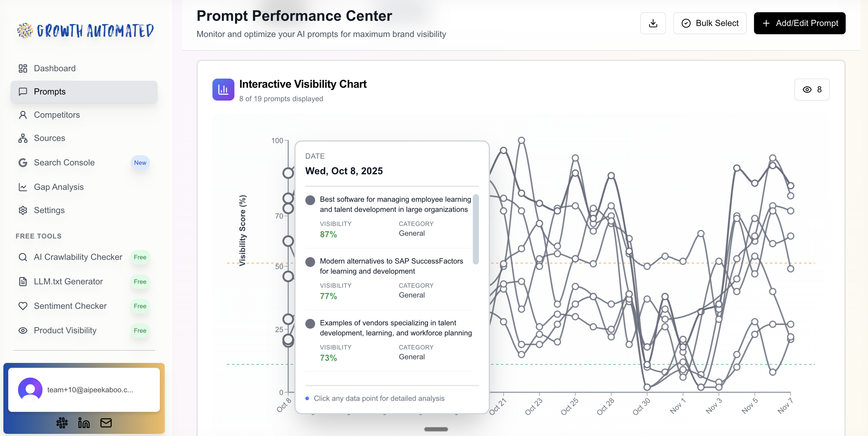Open the LinkedIn icon in sidebar footer
This screenshot has width=868, height=436.
[x=84, y=423]
